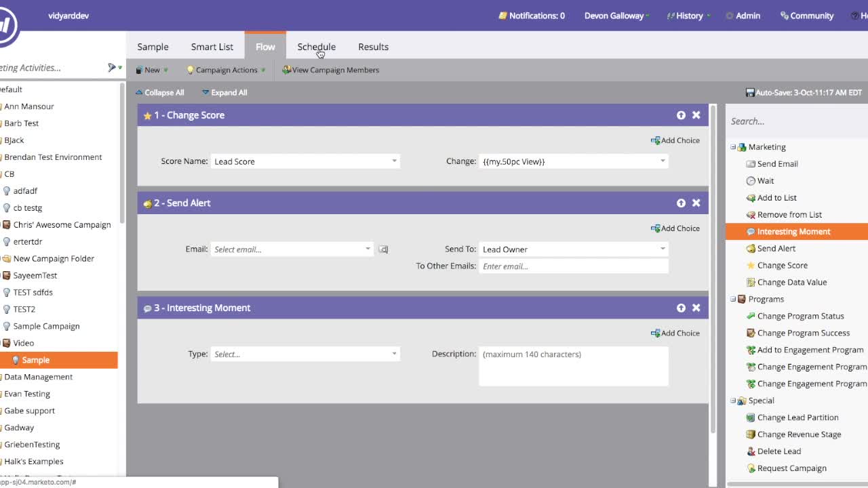Collapse the Marketing actions group
The image size is (868, 488).
pos(733,147)
